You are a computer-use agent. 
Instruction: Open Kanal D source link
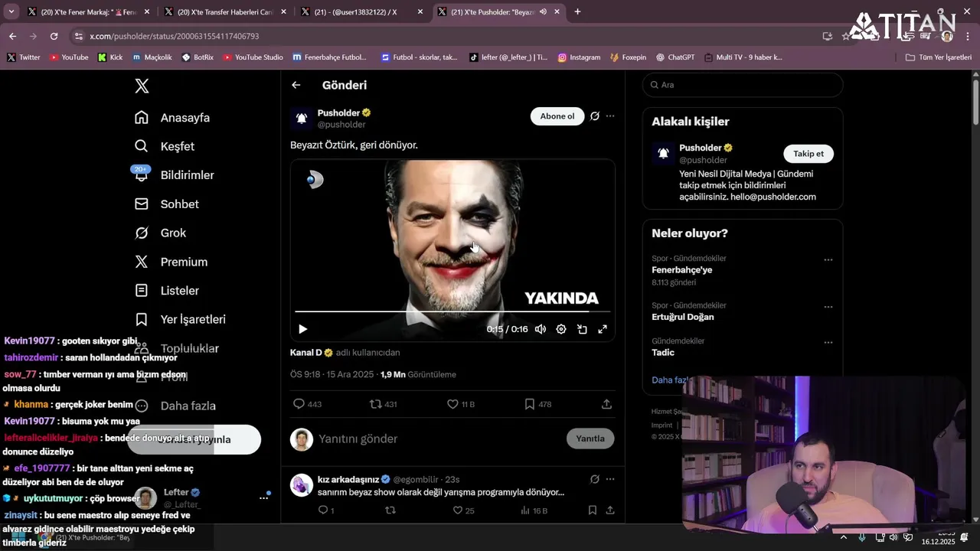point(312,353)
